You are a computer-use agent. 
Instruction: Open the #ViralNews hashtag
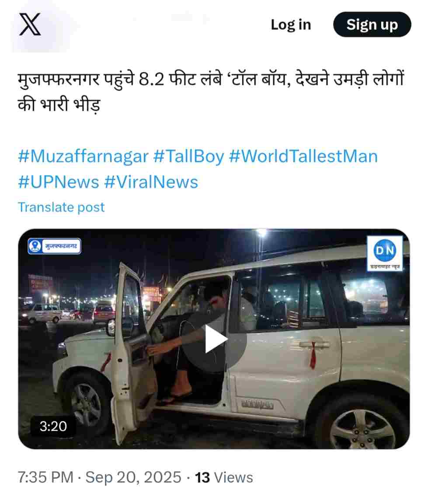pos(151,182)
